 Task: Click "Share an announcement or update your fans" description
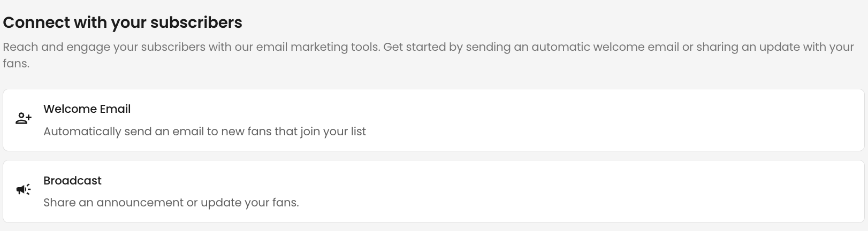[171, 203]
